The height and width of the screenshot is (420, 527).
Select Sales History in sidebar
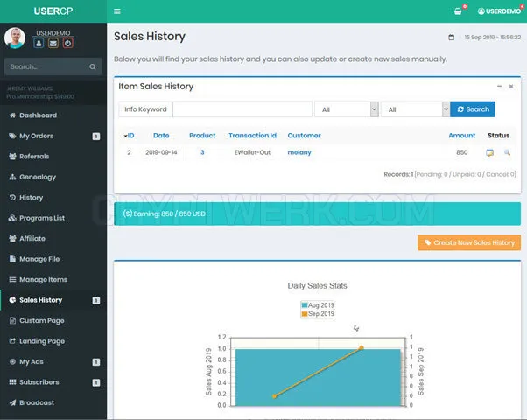tap(40, 300)
